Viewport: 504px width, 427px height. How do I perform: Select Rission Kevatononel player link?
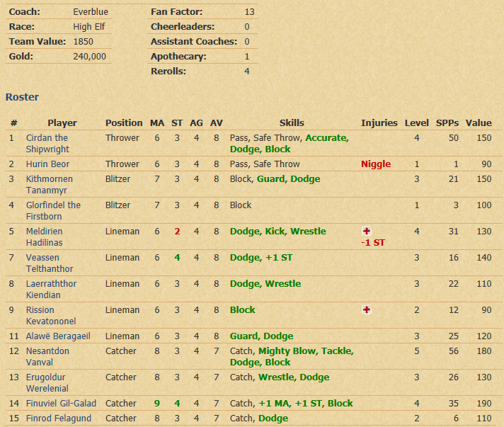tap(51, 315)
